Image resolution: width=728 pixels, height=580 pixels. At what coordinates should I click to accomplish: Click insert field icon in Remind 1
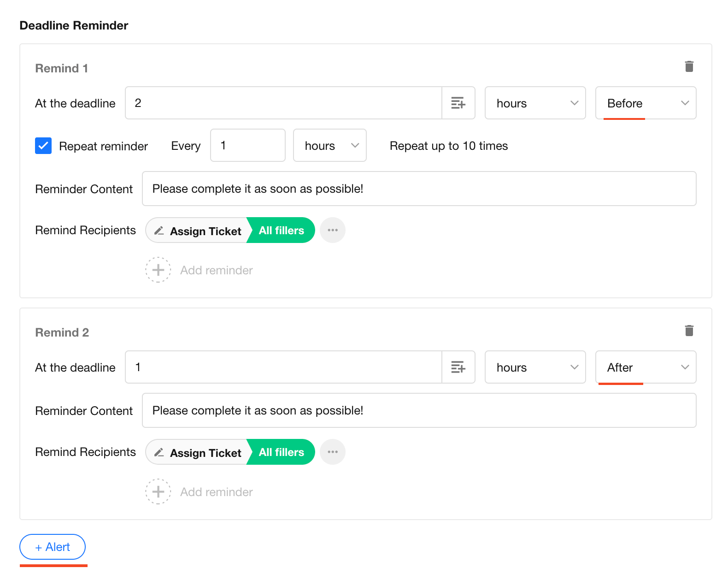458,103
